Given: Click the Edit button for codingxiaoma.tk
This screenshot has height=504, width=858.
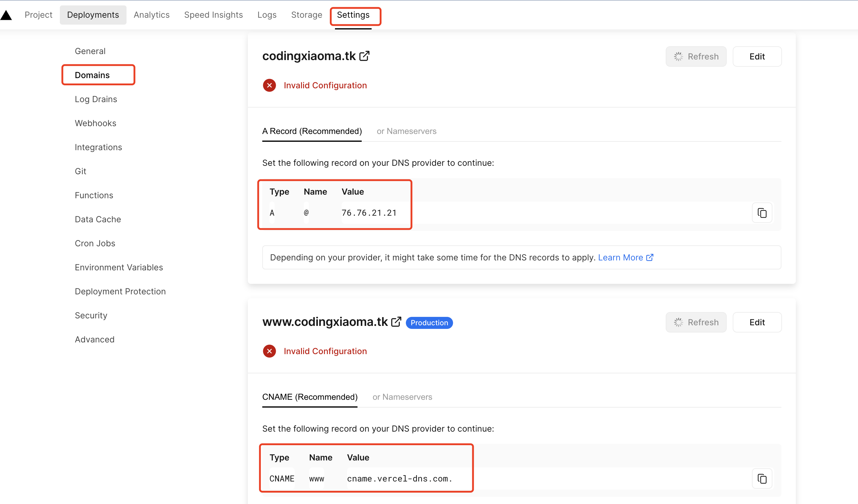Looking at the screenshot, I should point(757,56).
